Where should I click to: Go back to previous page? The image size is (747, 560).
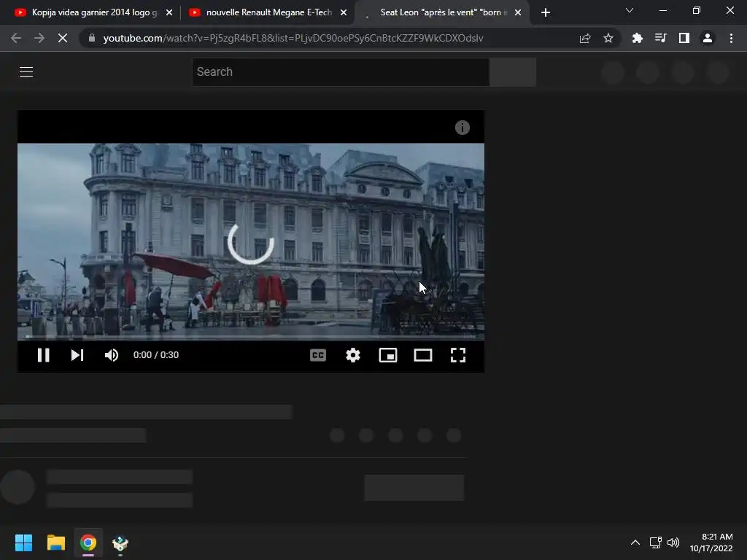click(x=16, y=38)
